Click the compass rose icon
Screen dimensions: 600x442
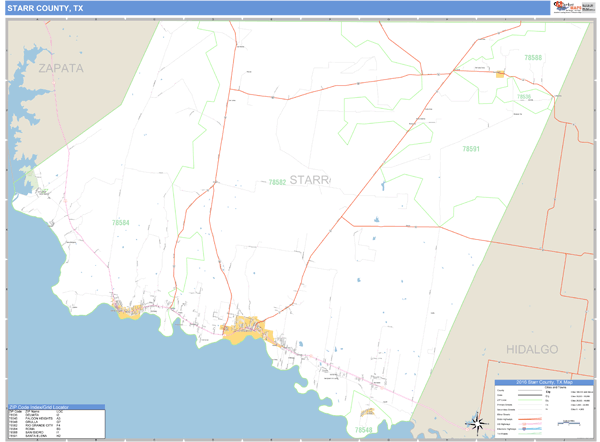[x=477, y=424]
